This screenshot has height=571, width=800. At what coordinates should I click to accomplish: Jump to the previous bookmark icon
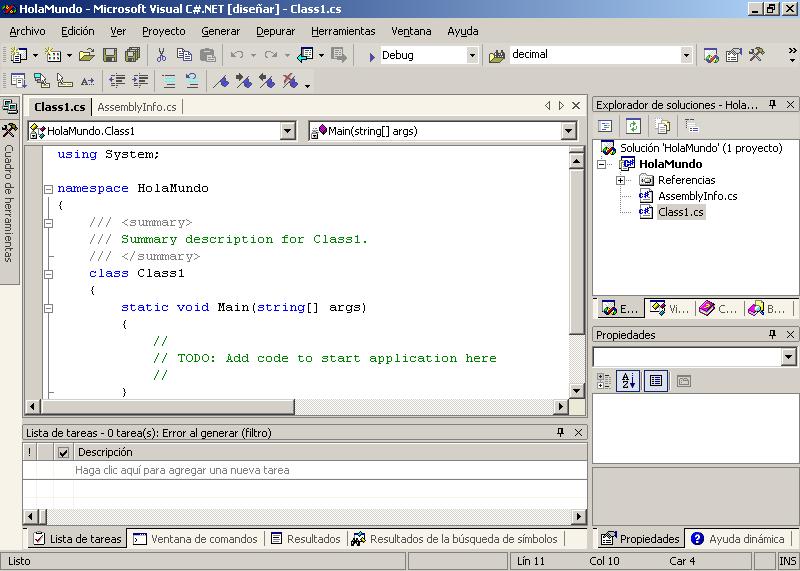point(267,81)
